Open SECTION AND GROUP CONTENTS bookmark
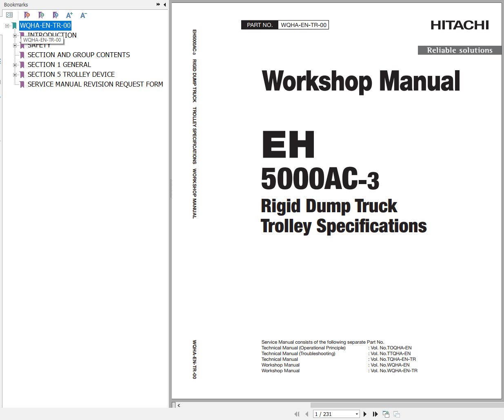 pyautogui.click(x=79, y=55)
